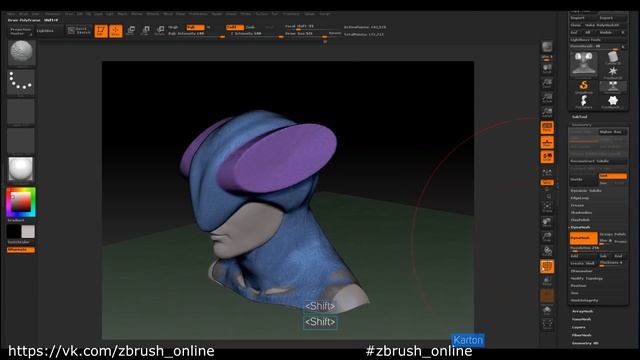Click the Quick Sketch icon

[x=79, y=31]
